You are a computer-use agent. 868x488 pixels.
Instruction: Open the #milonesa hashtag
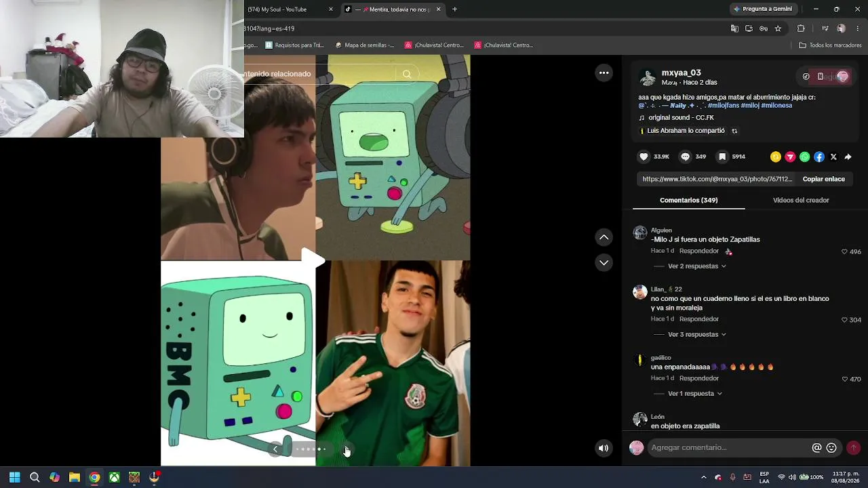[x=776, y=106]
